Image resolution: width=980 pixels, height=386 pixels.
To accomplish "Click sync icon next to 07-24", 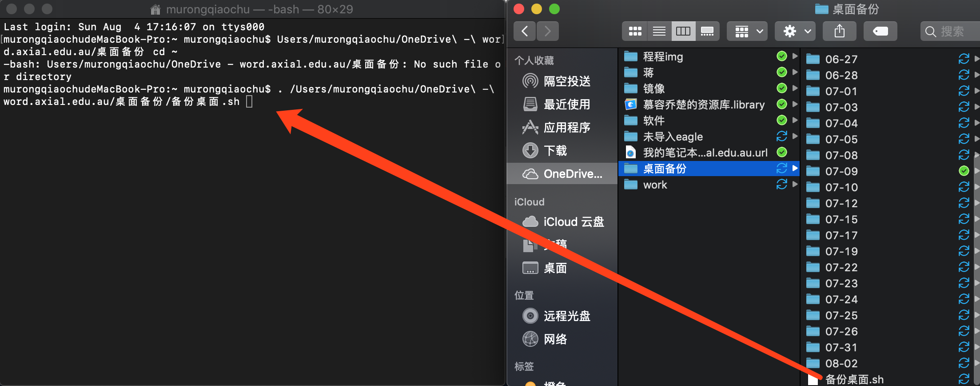I will tap(964, 299).
